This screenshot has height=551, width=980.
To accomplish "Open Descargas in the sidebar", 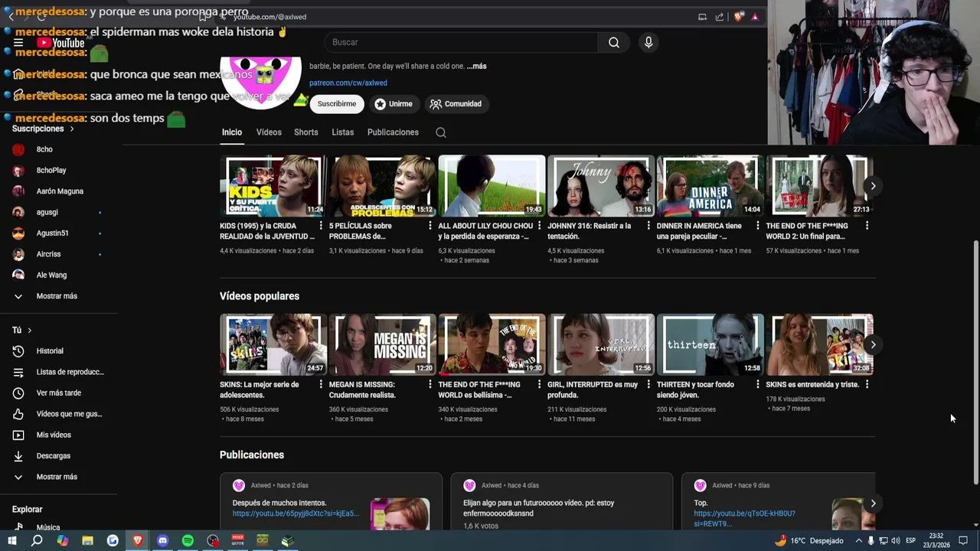I will coord(59,455).
